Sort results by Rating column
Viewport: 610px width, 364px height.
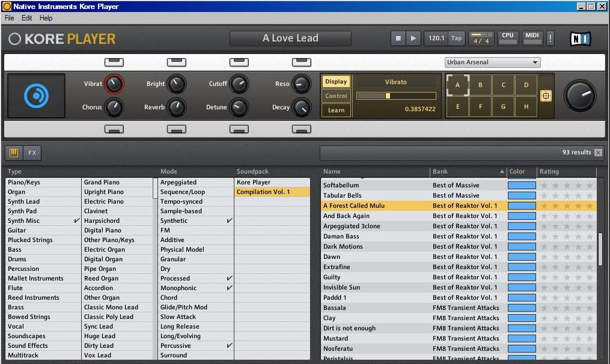click(566, 172)
